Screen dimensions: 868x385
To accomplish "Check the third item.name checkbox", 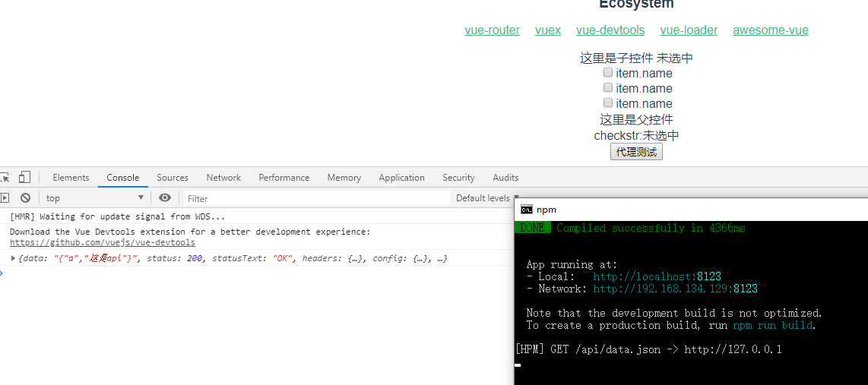I will (608, 103).
